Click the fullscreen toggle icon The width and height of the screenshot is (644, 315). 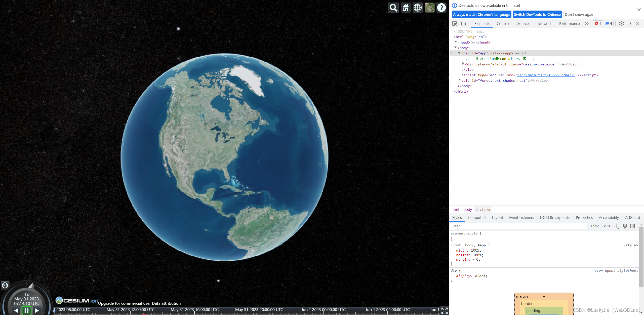point(445,310)
